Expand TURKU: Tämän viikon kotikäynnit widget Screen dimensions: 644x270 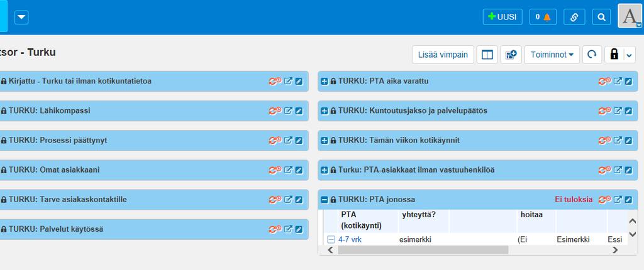tap(325, 140)
